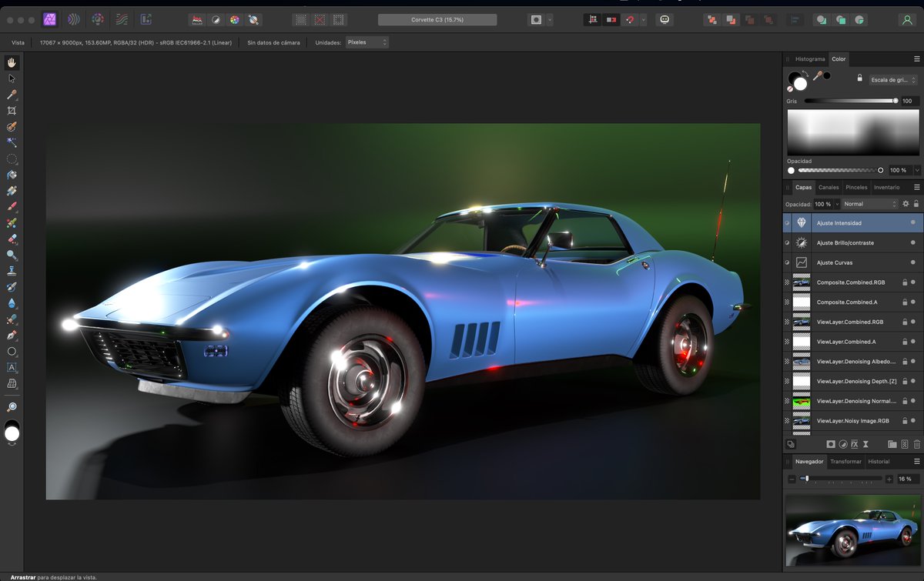This screenshot has width=924, height=581.
Task: Select the Artistic Text tool
Action: tap(12, 367)
